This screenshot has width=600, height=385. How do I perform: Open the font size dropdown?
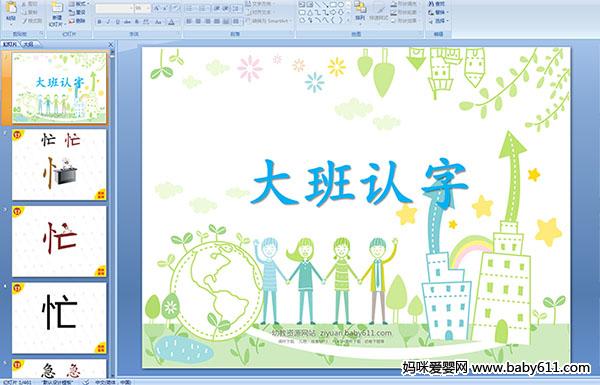click(142, 8)
